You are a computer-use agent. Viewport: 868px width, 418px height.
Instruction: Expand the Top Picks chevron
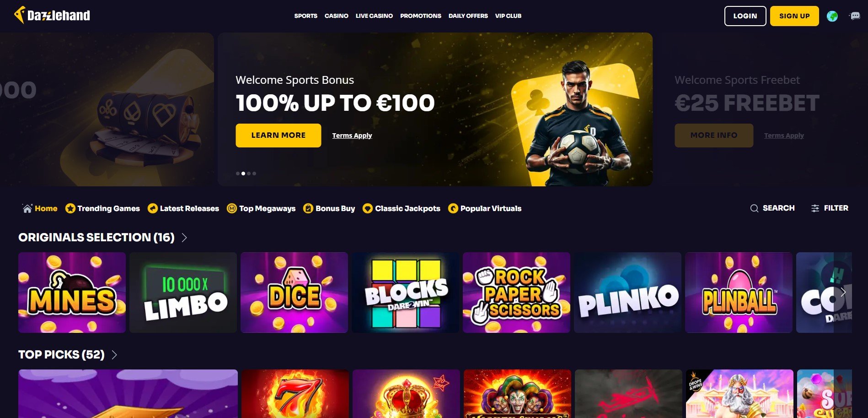[114, 355]
